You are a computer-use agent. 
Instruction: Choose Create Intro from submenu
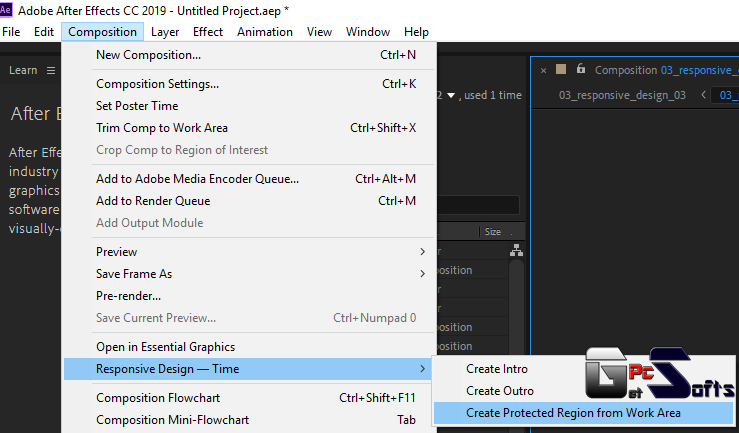tap(497, 369)
